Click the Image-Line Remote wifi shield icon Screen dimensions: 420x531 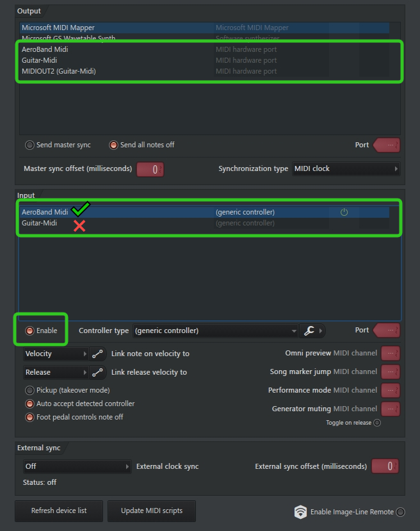click(x=300, y=512)
